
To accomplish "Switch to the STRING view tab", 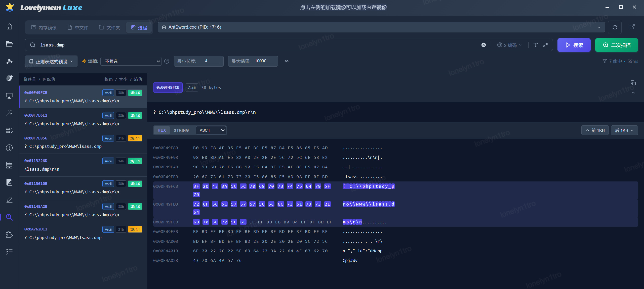I will point(181,130).
